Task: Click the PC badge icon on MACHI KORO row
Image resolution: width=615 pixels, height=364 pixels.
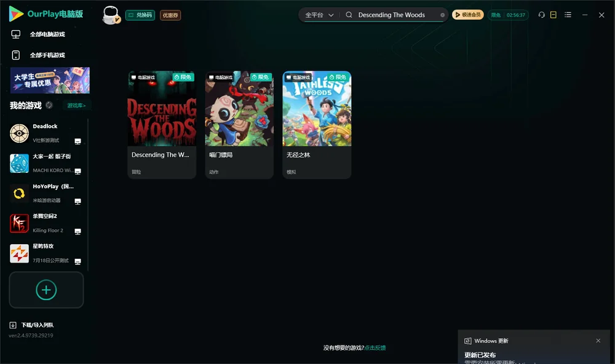Action: coord(77,172)
